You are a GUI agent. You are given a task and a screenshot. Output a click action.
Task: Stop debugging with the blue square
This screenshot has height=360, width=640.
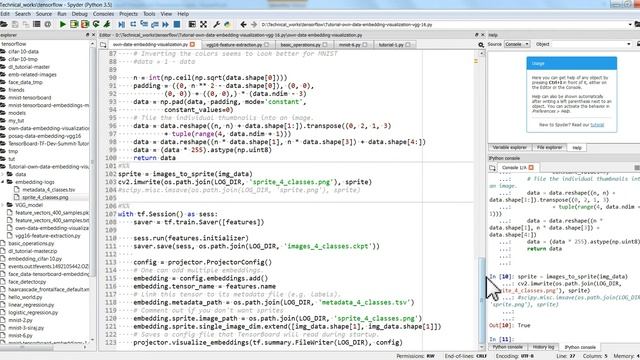pyautogui.click(x=177, y=24)
